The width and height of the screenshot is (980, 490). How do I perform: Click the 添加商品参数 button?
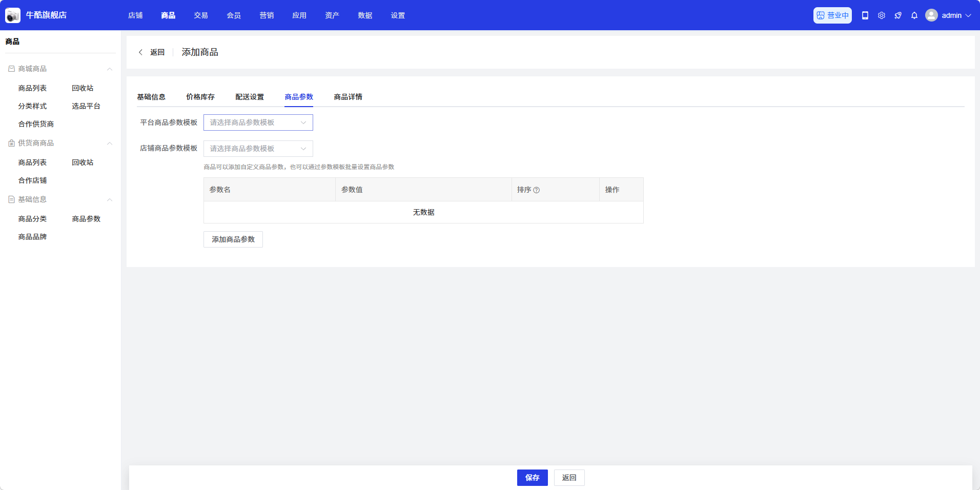(233, 239)
